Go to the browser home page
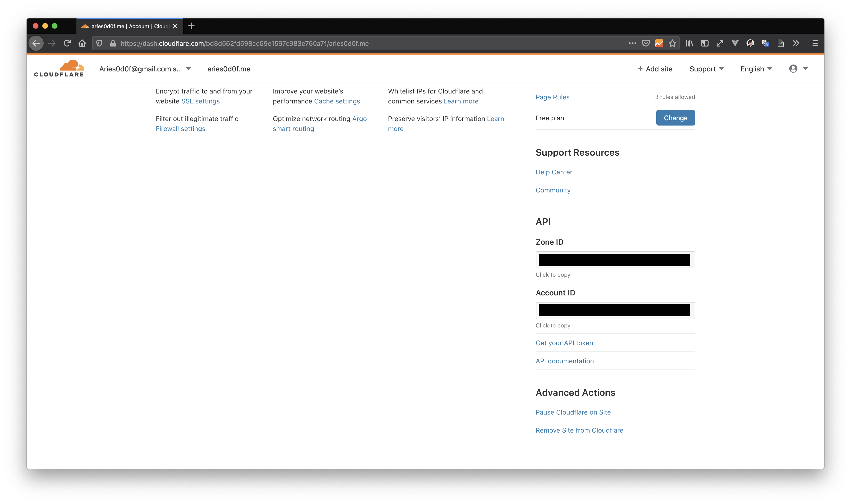The width and height of the screenshot is (851, 504). (82, 43)
